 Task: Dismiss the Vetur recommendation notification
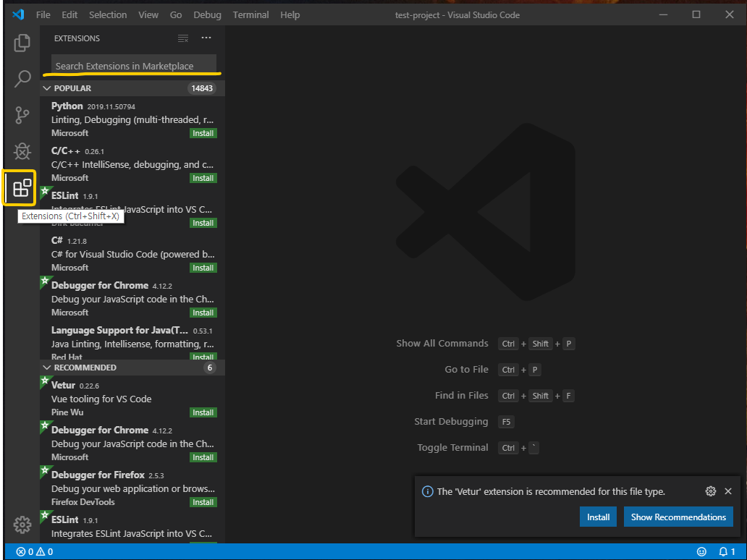(728, 491)
